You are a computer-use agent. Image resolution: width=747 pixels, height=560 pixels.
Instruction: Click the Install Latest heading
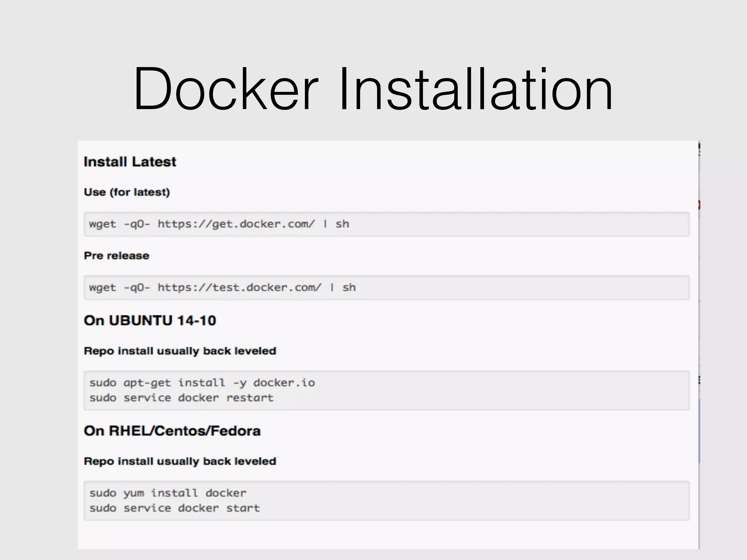[130, 162]
